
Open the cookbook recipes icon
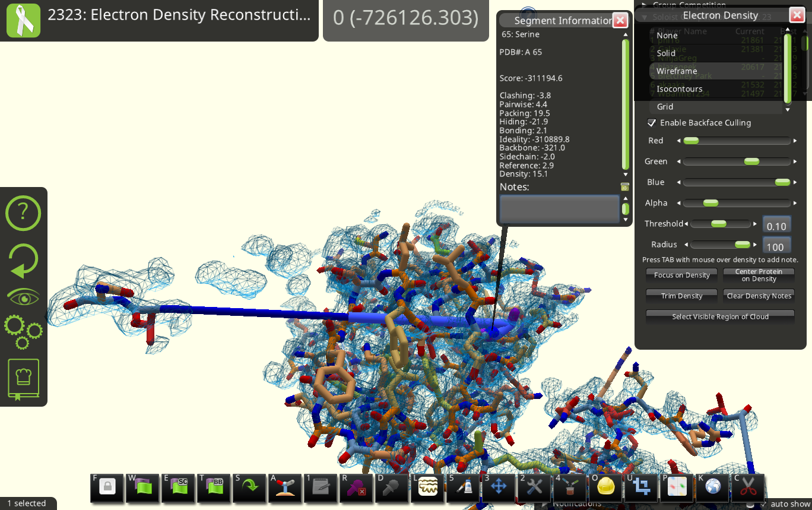pyautogui.click(x=23, y=378)
